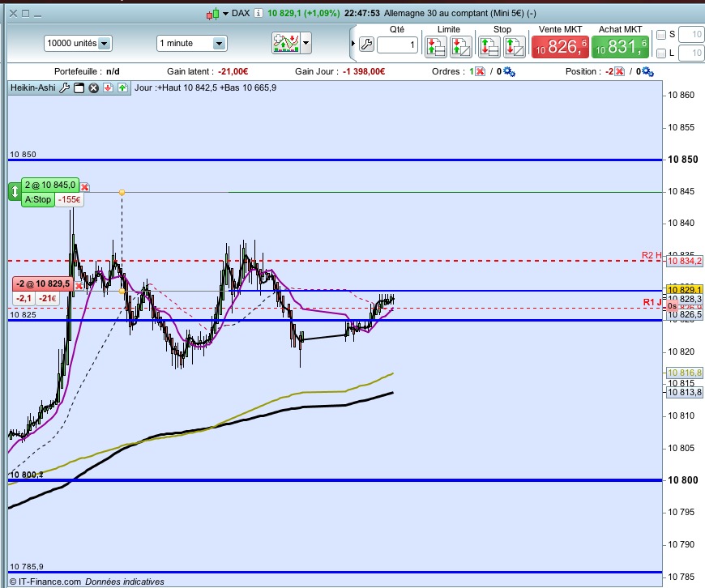Screen dimensions: 705x588
Task: Click Jour +Haut 10 842,5 +Bas text
Action: coord(206,87)
